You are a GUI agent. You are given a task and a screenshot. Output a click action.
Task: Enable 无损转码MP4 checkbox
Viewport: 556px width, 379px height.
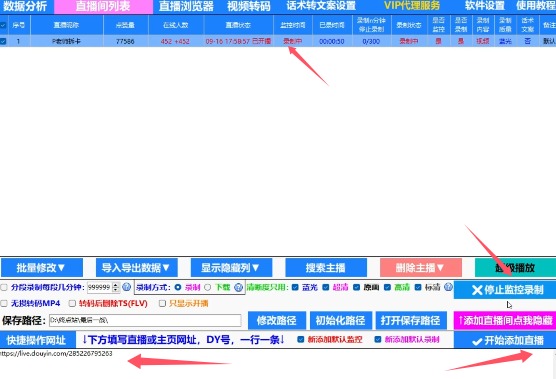pos(4,303)
